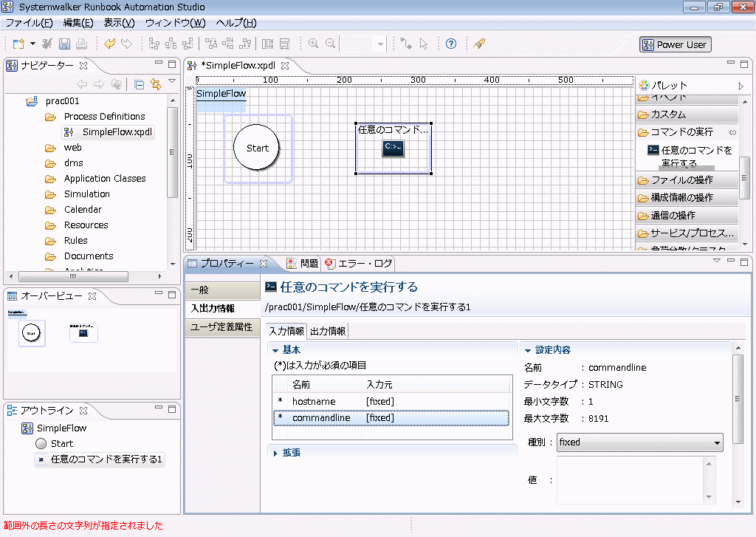The height and width of the screenshot is (537, 756).
Task: Select the pointer selection tool icon
Action: pos(423,44)
